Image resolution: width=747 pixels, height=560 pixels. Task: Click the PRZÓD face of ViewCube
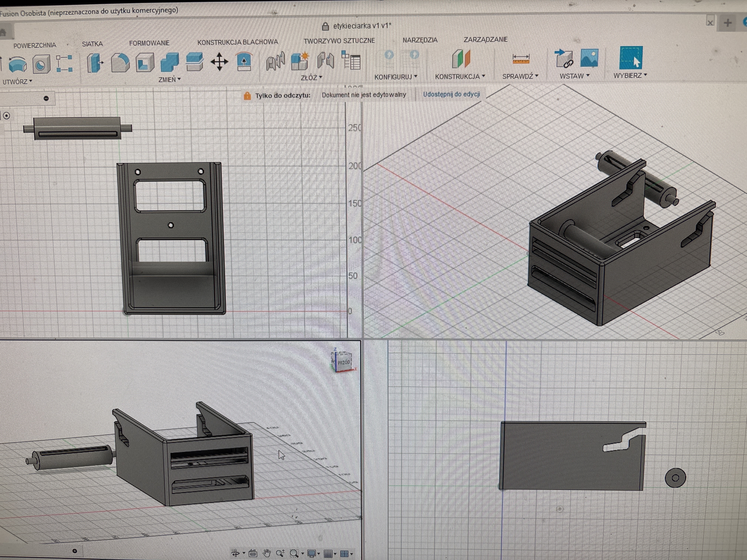(x=344, y=363)
